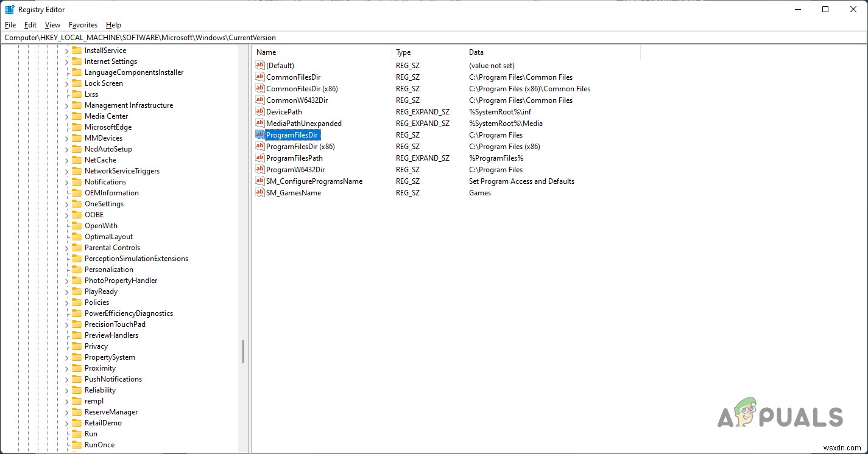
Task: Expand the Parental Controls key
Action: click(x=67, y=248)
